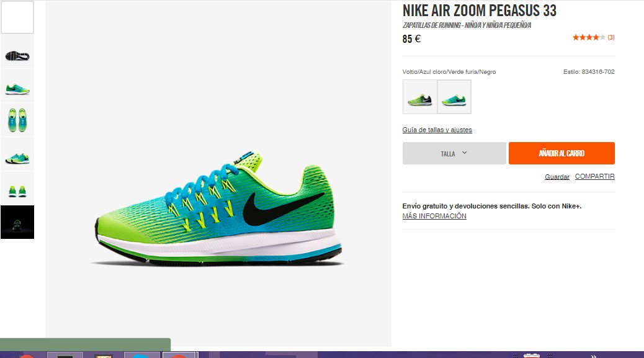Select the second side-view shoe thumbnail
644x358 pixels.
(17, 86)
